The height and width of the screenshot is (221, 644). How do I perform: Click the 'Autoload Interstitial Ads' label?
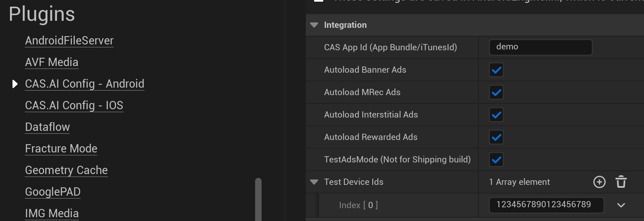click(371, 115)
